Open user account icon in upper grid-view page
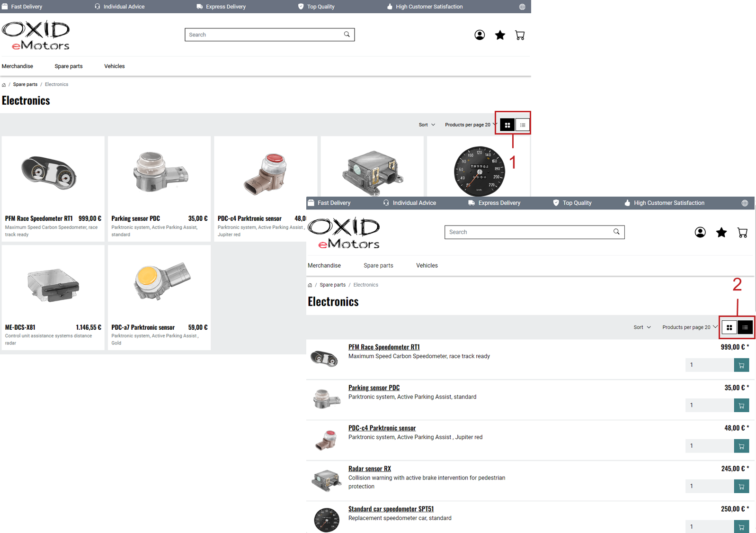The width and height of the screenshot is (756, 533). [480, 35]
